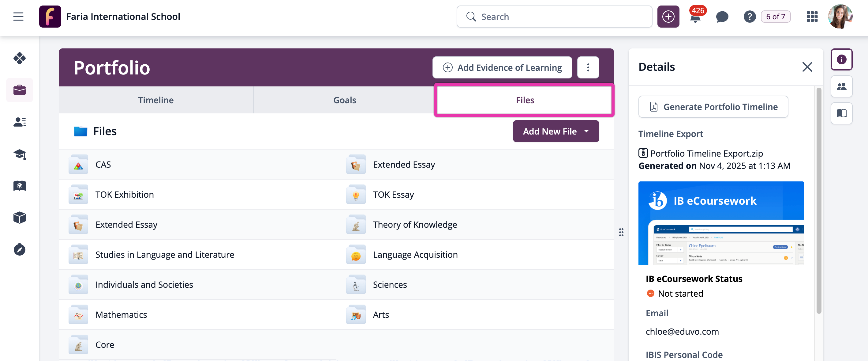
Task: Click Add Evidence of Learning button
Action: (502, 67)
